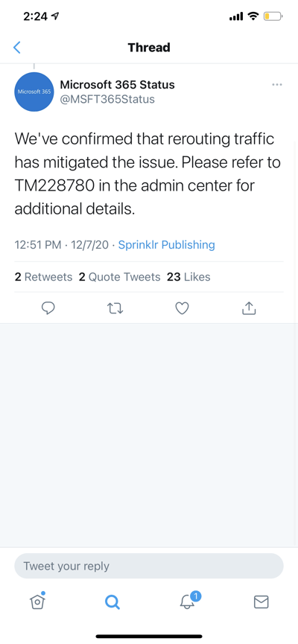Image resolution: width=298 pixels, height=644 pixels.
Task: Tap the @MSFT365Status handle
Action: tap(107, 100)
